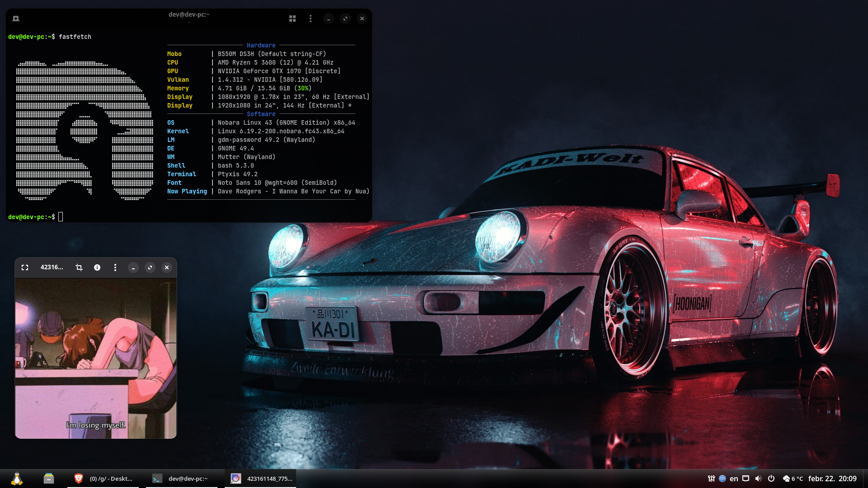Screen dimensions: 868x488
Task: Switch to the dev@dev-pc terminal taskbar entry
Action: point(181,479)
